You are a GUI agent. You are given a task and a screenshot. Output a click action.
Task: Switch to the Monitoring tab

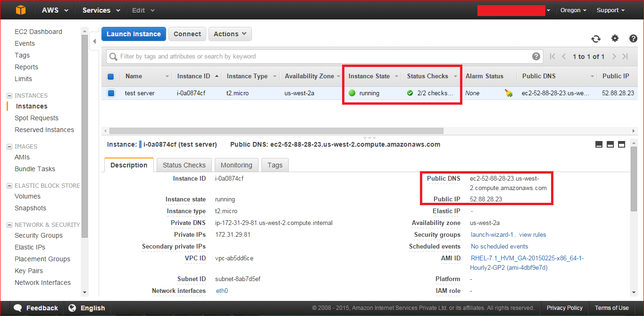[x=236, y=165]
